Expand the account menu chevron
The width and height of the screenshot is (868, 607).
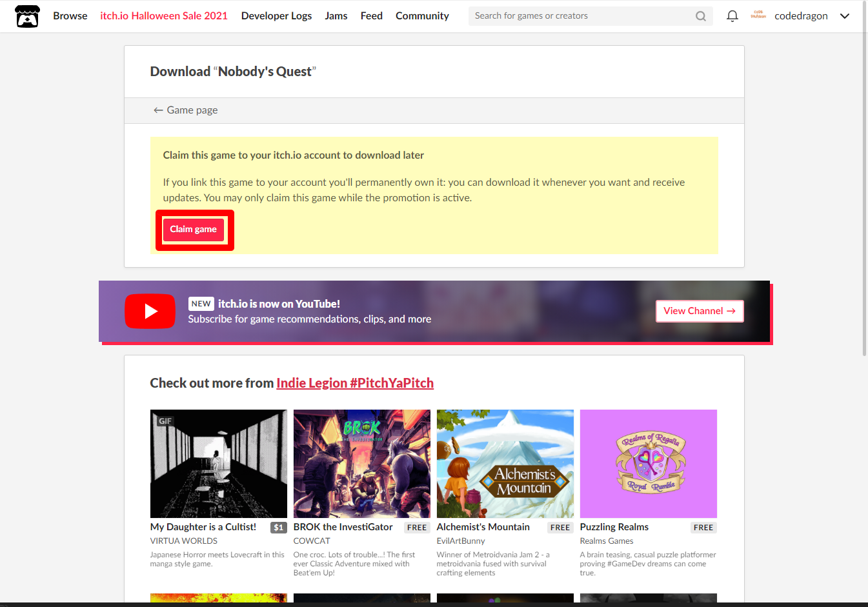844,16
